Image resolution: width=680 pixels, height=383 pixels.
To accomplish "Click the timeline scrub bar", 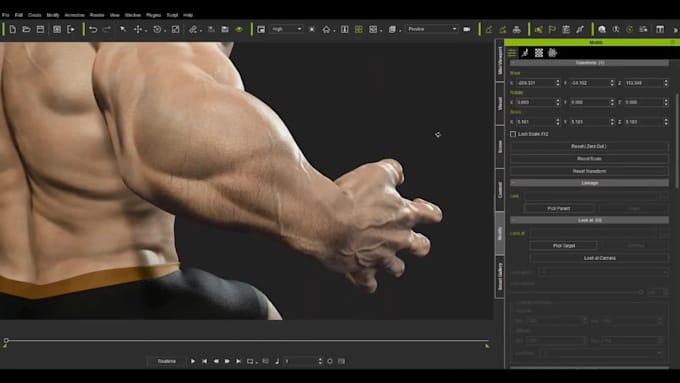I will point(246,340).
